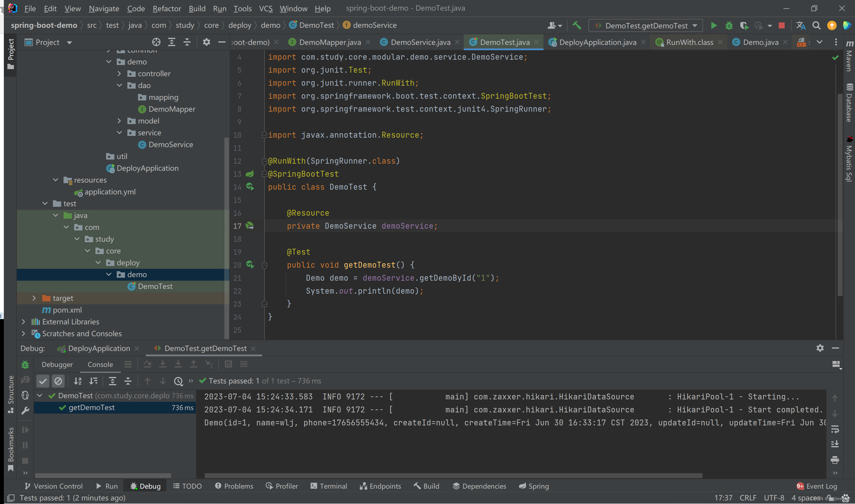Switch to DemoService.java tab

[x=420, y=42]
